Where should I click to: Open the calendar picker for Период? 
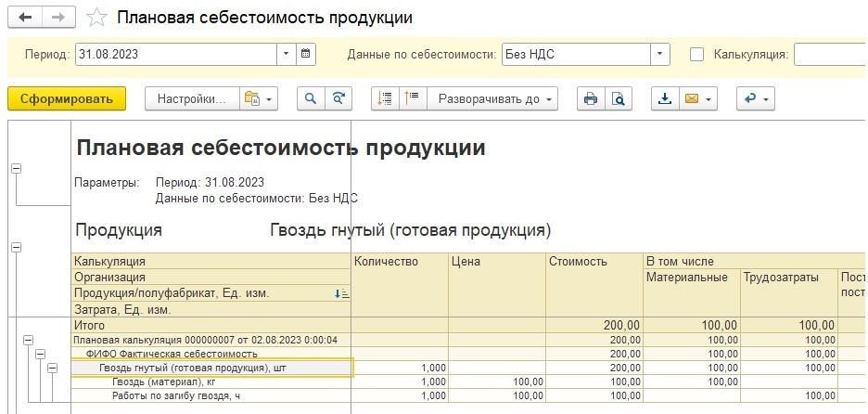click(x=307, y=54)
